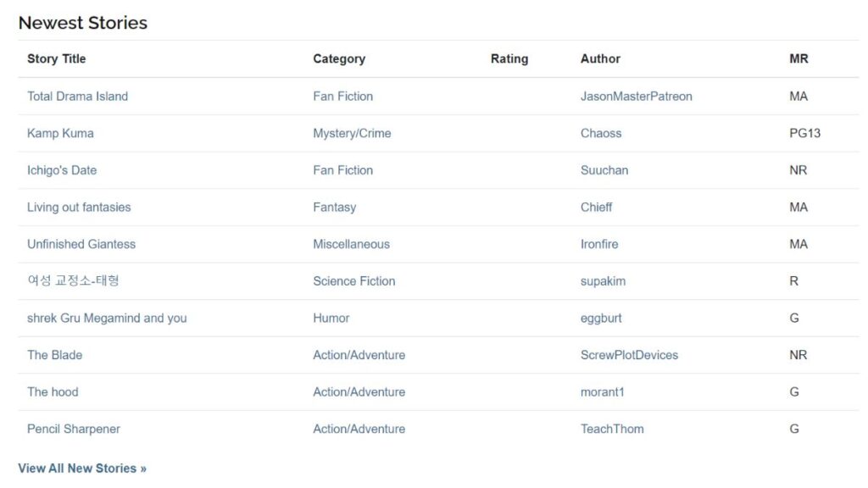This screenshot has height=488, width=868.
Task: Open the Living out fantasies story
Action: (x=79, y=207)
